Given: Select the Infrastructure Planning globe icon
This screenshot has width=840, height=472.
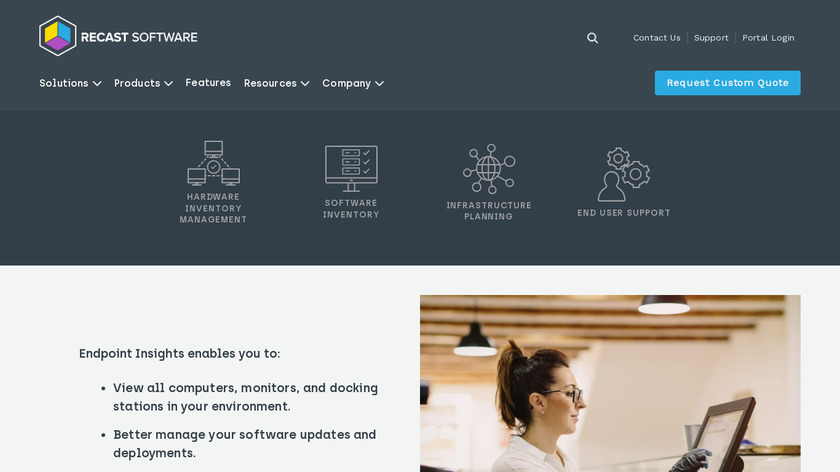Looking at the screenshot, I should [x=489, y=169].
